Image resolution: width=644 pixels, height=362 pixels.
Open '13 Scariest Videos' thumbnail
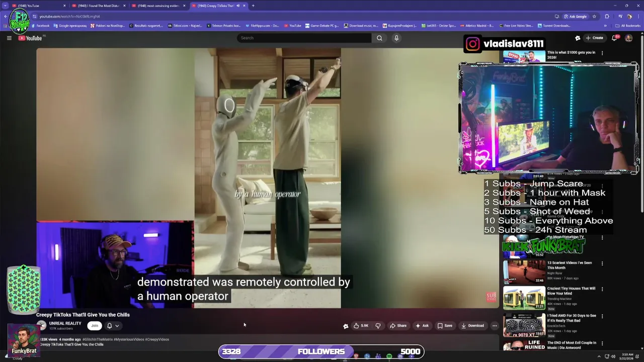pos(524,271)
